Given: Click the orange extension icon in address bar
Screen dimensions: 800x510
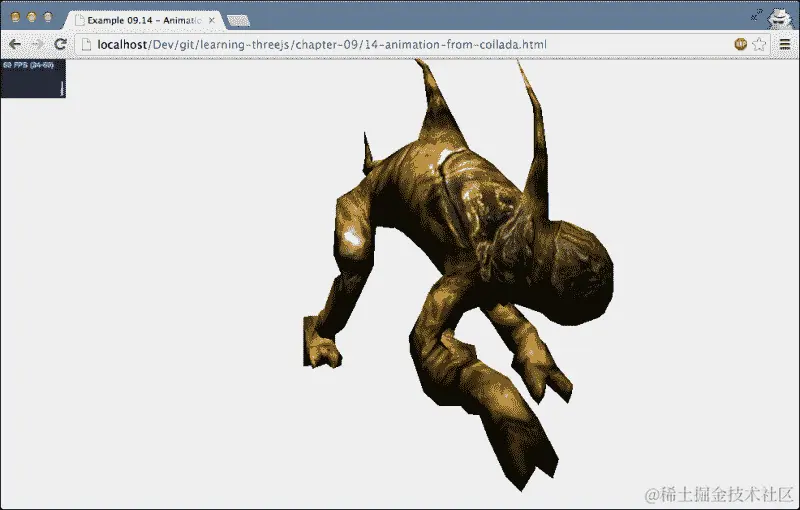Looking at the screenshot, I should click(740, 44).
